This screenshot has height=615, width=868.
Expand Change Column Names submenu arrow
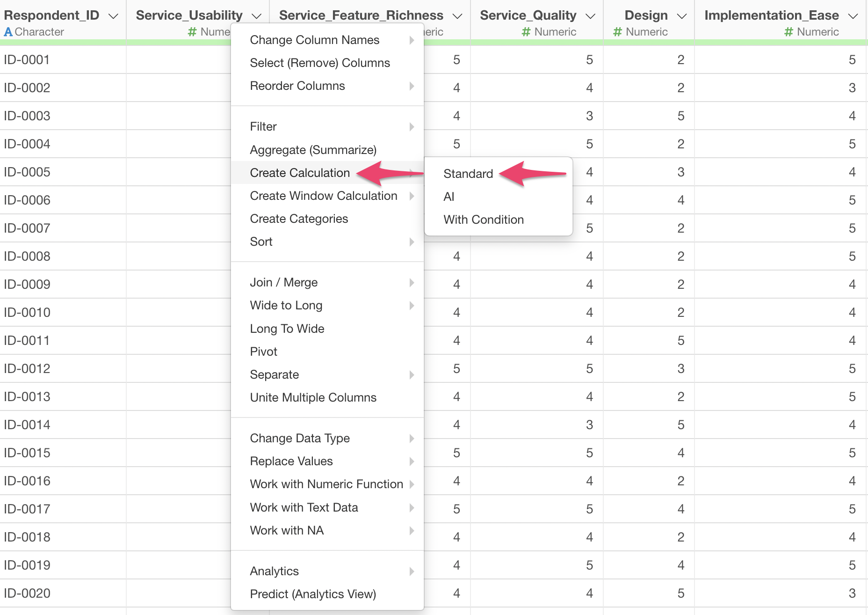coord(412,40)
